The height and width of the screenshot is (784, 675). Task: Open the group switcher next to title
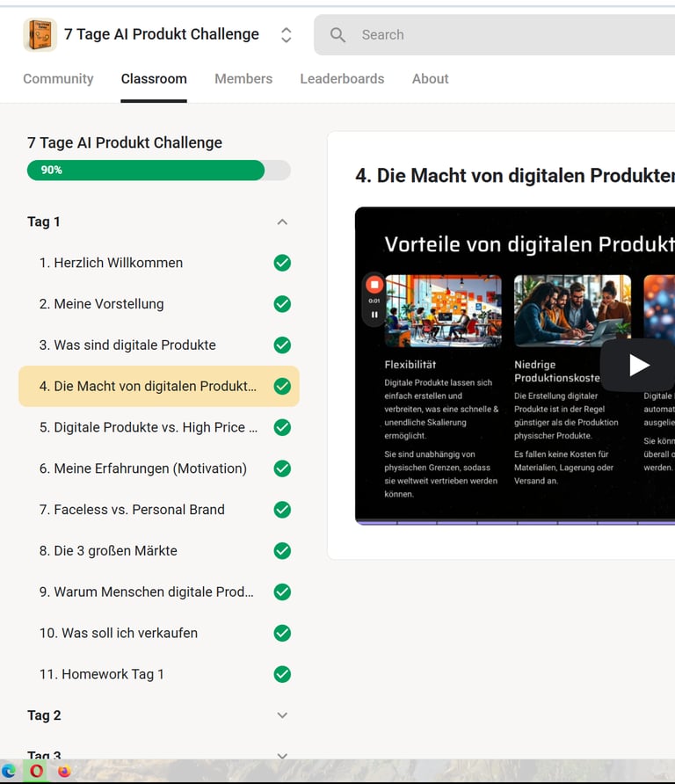pyautogui.click(x=286, y=34)
